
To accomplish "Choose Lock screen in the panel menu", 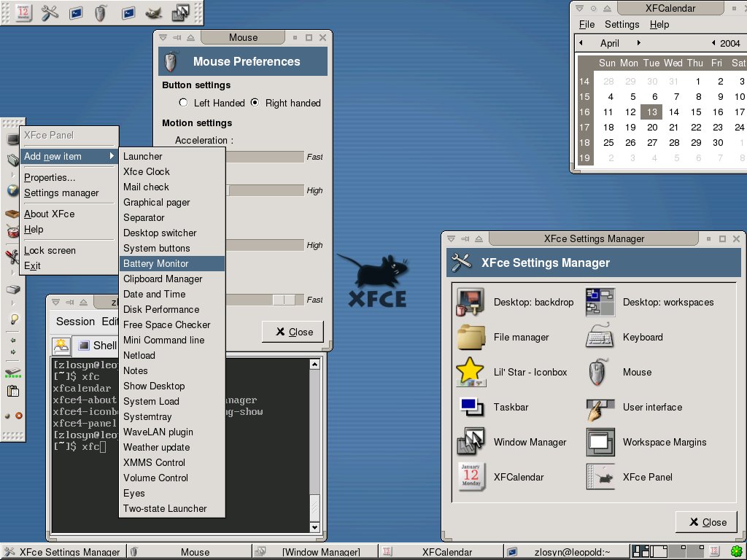I will (69, 251).
